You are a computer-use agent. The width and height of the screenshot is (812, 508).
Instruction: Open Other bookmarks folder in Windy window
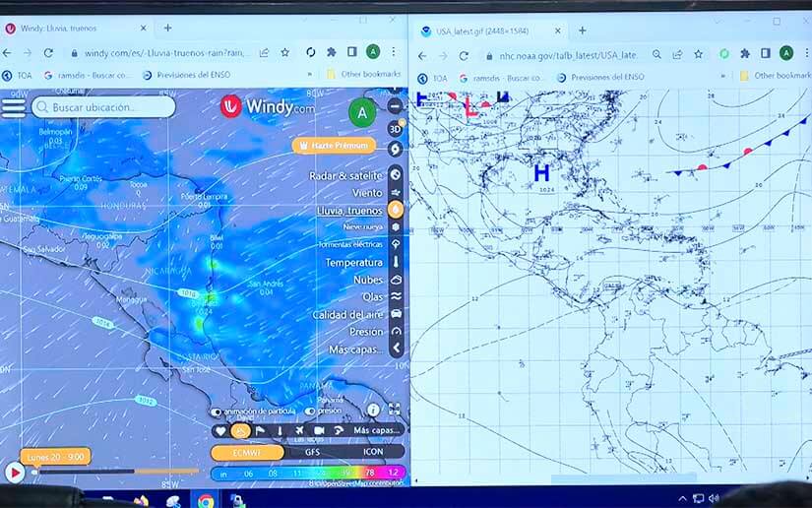364,75
